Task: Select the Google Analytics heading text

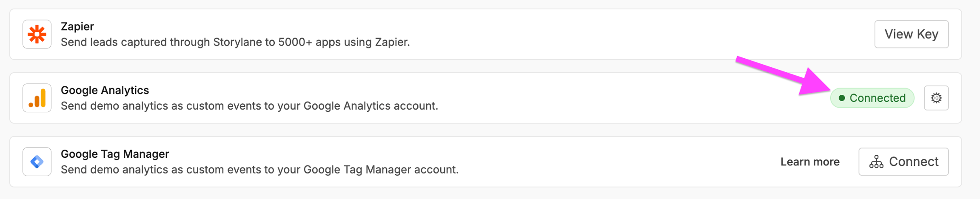Action: pos(105,90)
